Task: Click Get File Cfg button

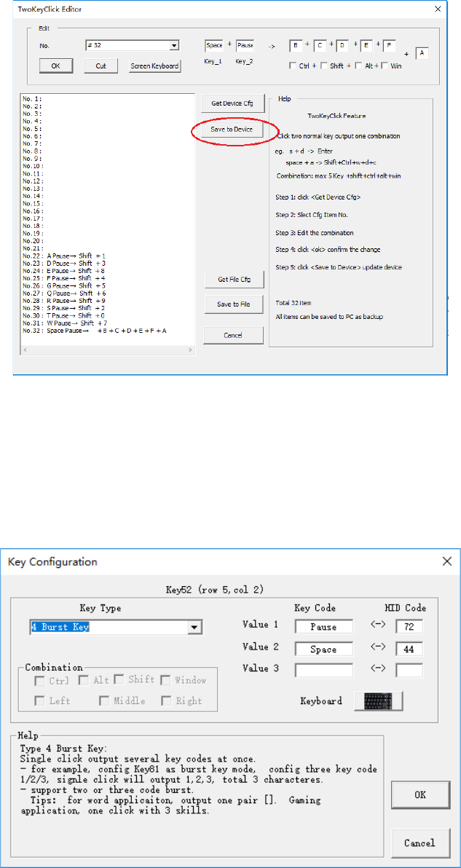Action: coord(234,280)
